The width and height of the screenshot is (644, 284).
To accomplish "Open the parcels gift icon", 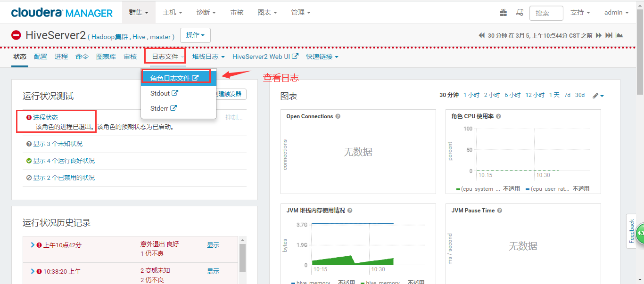I will (x=504, y=13).
